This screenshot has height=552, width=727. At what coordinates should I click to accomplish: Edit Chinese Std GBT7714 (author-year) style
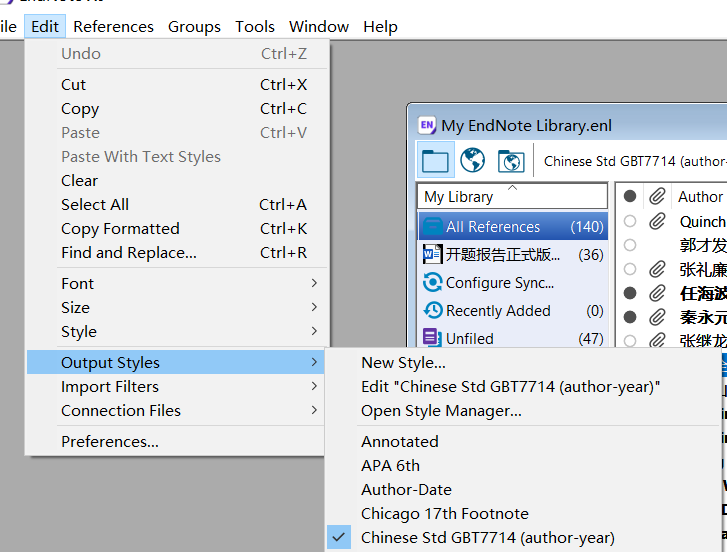(x=523, y=387)
